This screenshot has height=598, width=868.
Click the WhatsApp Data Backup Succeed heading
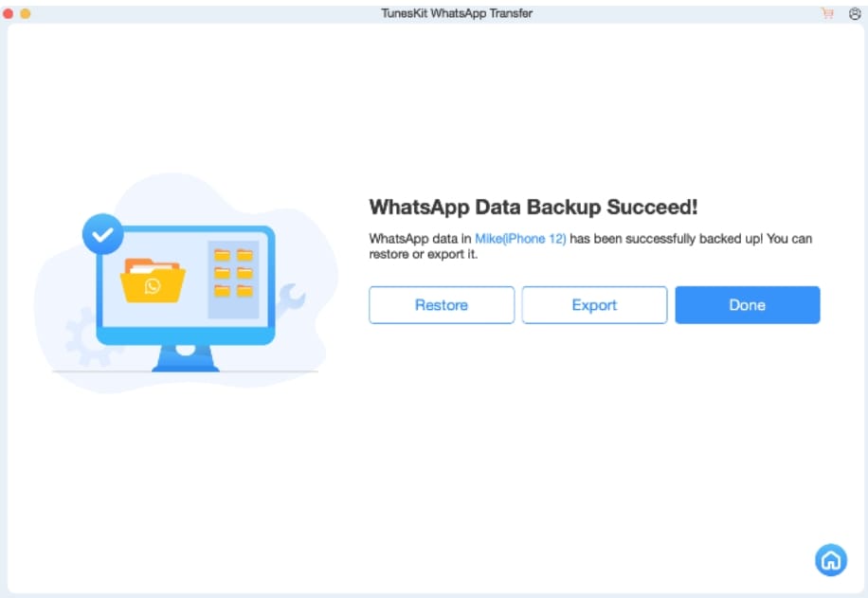pyautogui.click(x=533, y=208)
